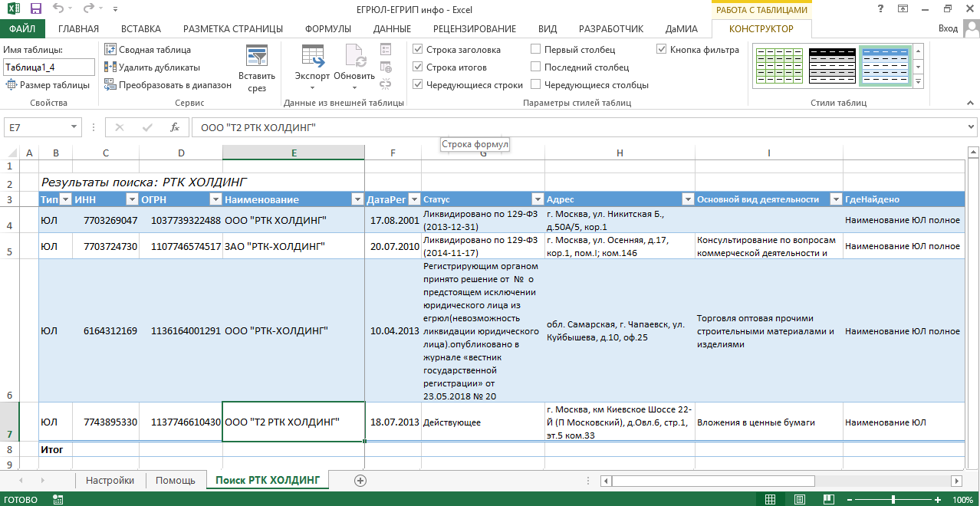Image resolution: width=980 pixels, height=506 pixels.
Task: Toggle the Строка заголовка checkbox
Action: (418, 50)
